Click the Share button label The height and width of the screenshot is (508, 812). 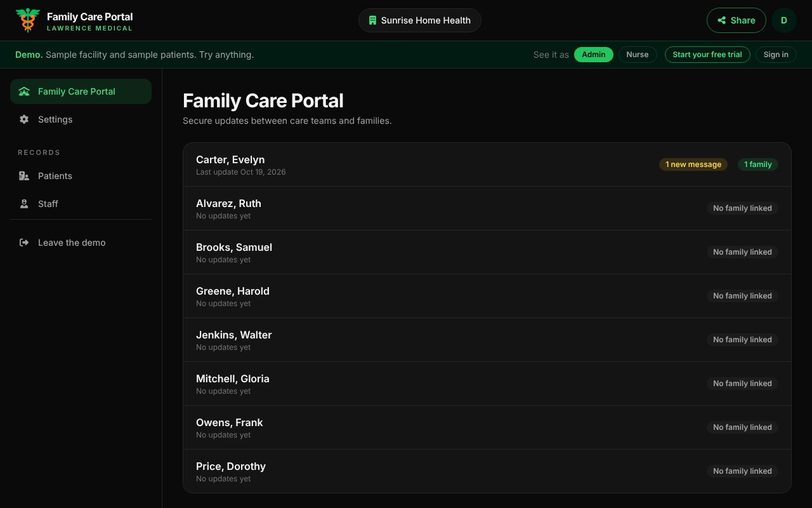coord(743,20)
